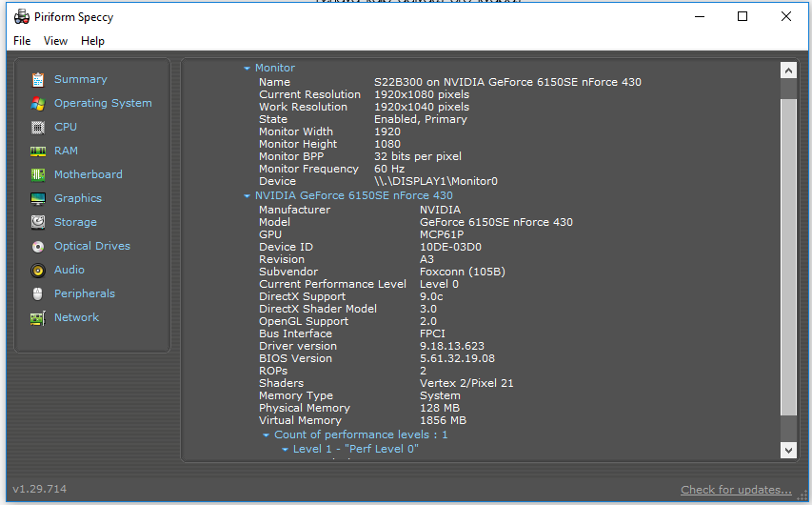Collapse Count of performance levels arrow
This screenshot has height=505, width=812.
[x=266, y=435]
